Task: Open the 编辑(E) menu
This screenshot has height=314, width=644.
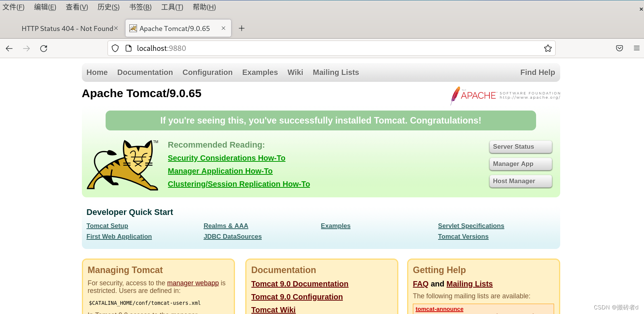Action: click(x=45, y=7)
